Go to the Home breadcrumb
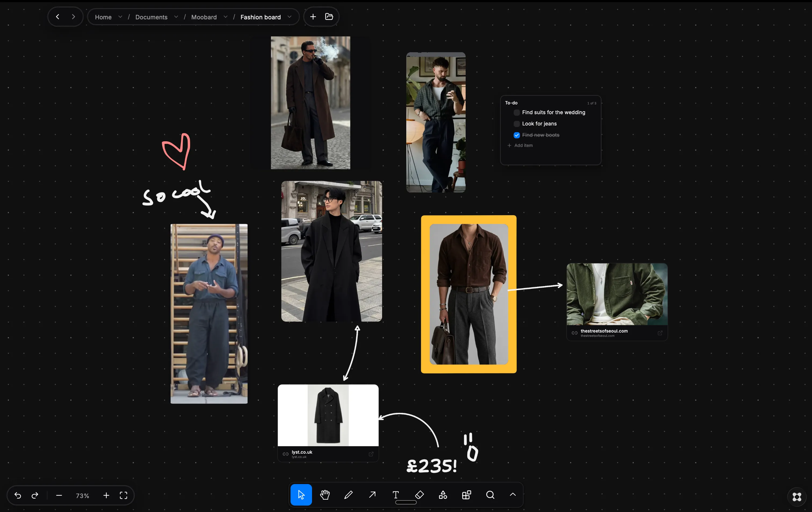This screenshot has height=512, width=812. (x=103, y=17)
